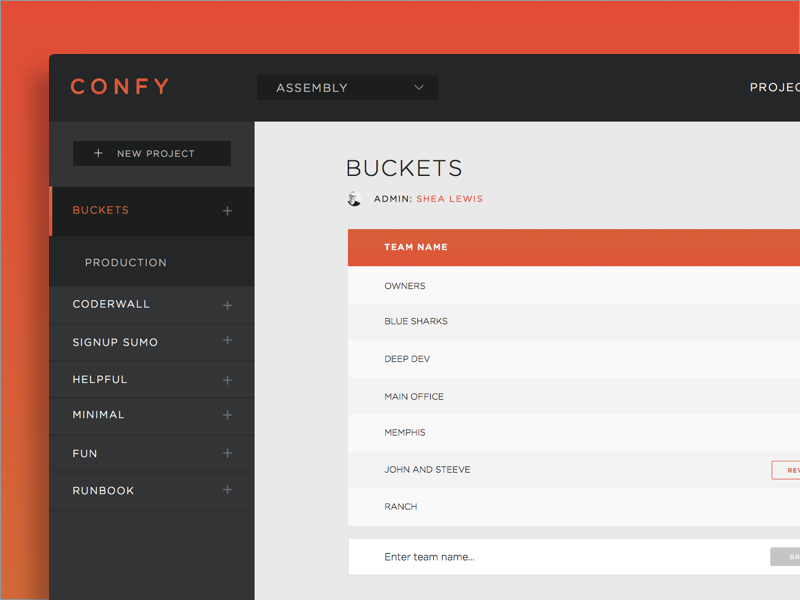Select the DEEP DEV team row
Screen dimensions: 800x600
[574, 359]
